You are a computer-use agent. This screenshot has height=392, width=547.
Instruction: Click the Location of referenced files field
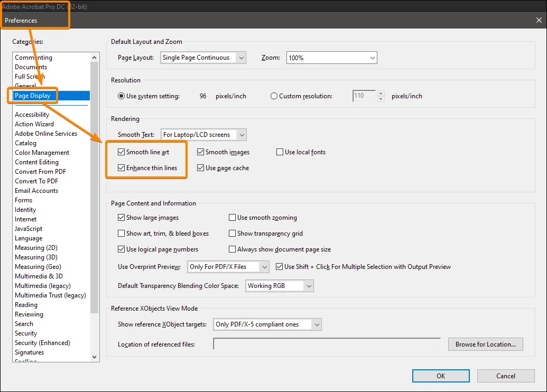click(x=327, y=344)
